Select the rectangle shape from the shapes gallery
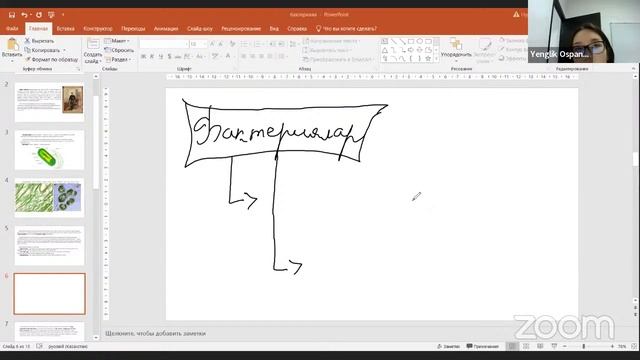 pos(411,41)
